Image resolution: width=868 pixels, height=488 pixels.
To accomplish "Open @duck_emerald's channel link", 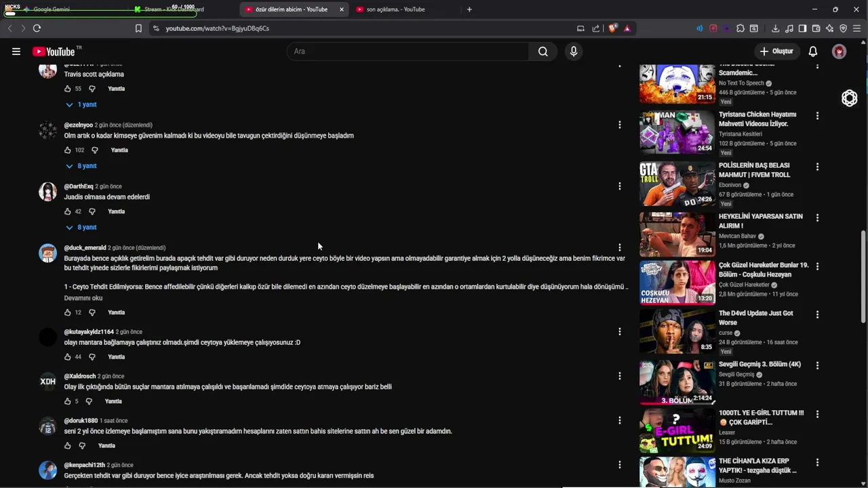I will (x=85, y=247).
